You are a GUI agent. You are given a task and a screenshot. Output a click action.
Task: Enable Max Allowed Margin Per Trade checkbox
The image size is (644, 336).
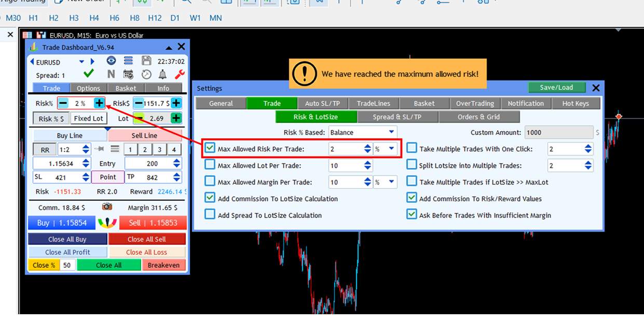point(210,181)
